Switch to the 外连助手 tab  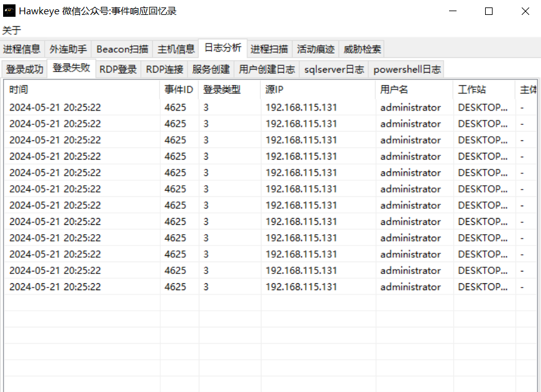pyautogui.click(x=68, y=49)
